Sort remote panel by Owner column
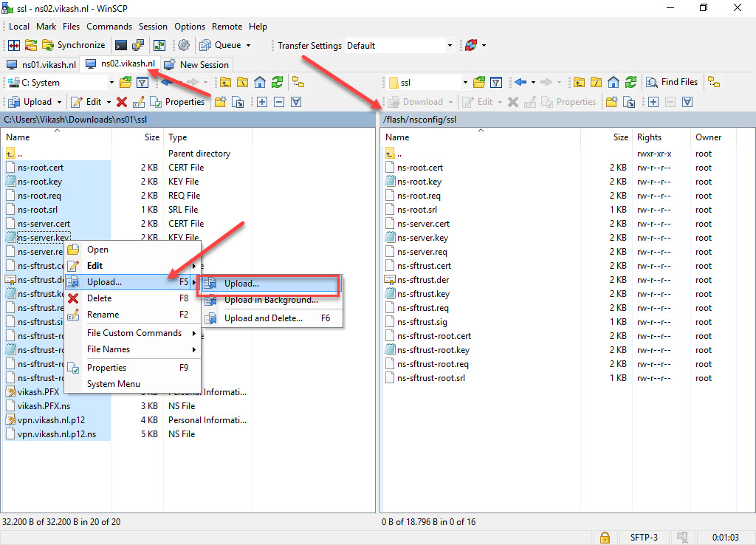756x545 pixels. coord(712,137)
